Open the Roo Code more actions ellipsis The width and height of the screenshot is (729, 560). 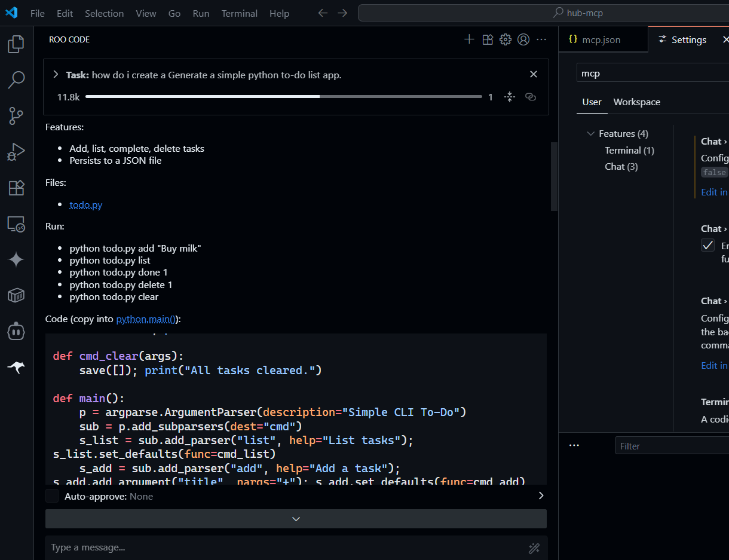[x=541, y=39]
